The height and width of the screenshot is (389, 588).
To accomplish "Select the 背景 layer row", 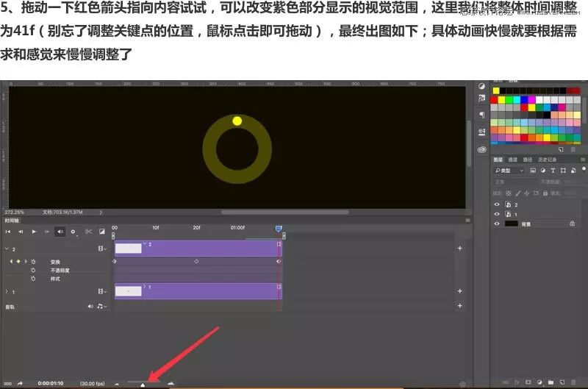I will tap(538, 224).
